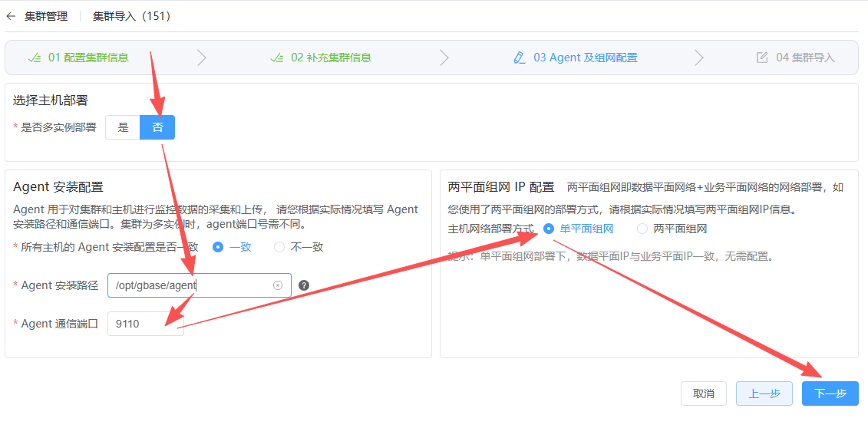Viewport: 868px width, 428px height.
Task: Click the pencil icon of step 03
Action: (x=520, y=58)
